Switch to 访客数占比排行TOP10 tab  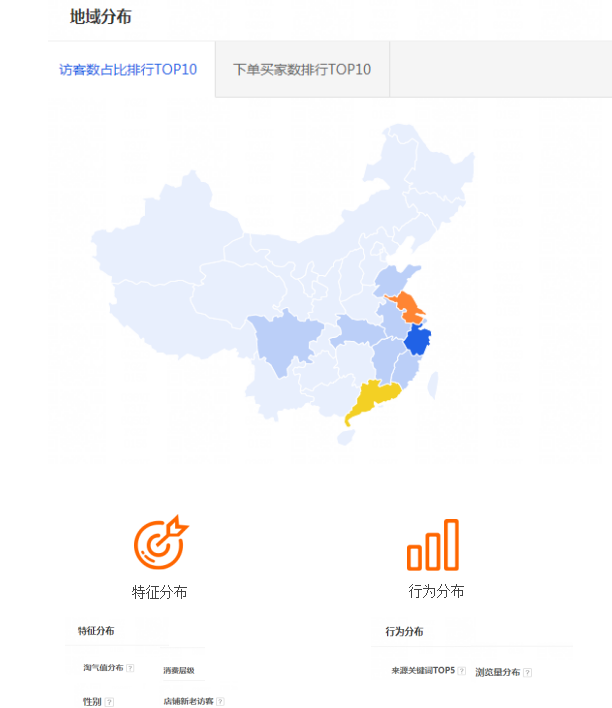[128, 70]
